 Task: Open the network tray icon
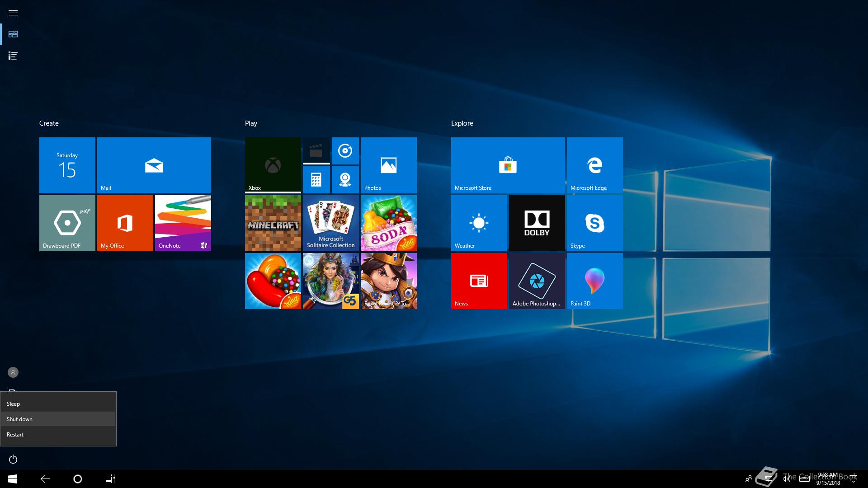click(x=768, y=479)
